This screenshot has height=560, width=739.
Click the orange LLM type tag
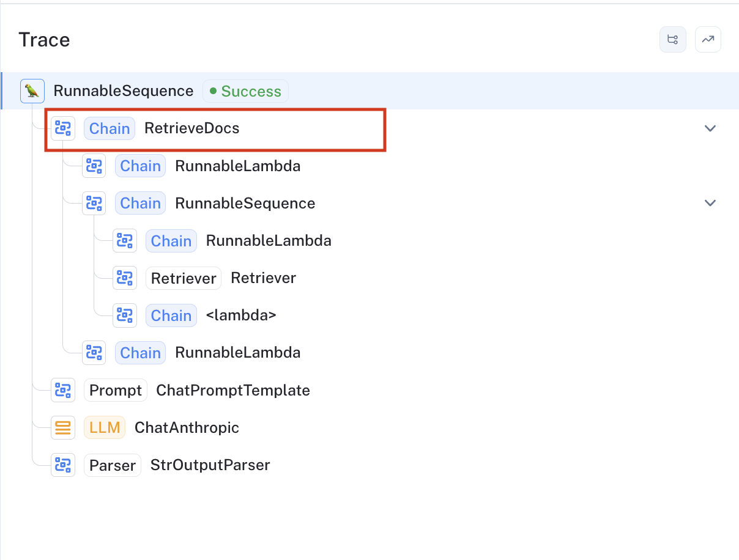pyautogui.click(x=105, y=427)
